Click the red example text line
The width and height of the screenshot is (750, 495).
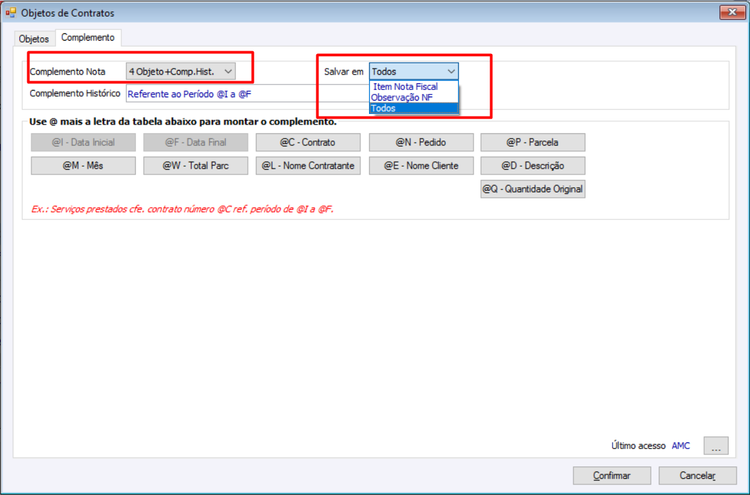click(182, 209)
